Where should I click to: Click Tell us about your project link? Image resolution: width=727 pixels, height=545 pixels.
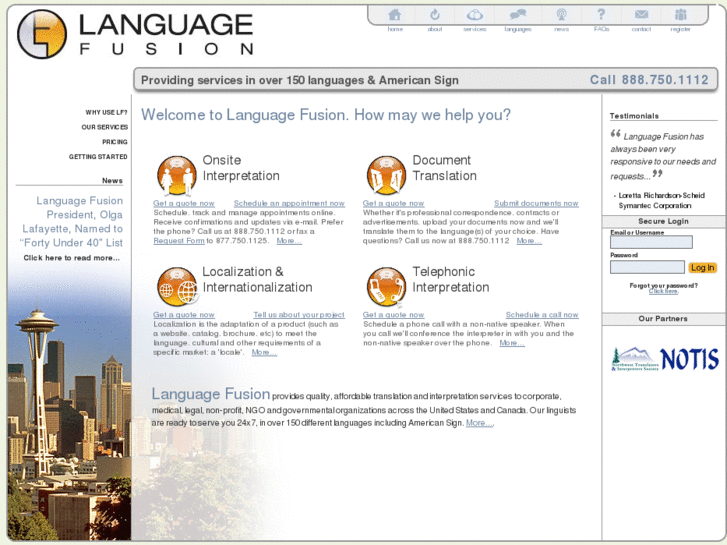click(x=299, y=314)
